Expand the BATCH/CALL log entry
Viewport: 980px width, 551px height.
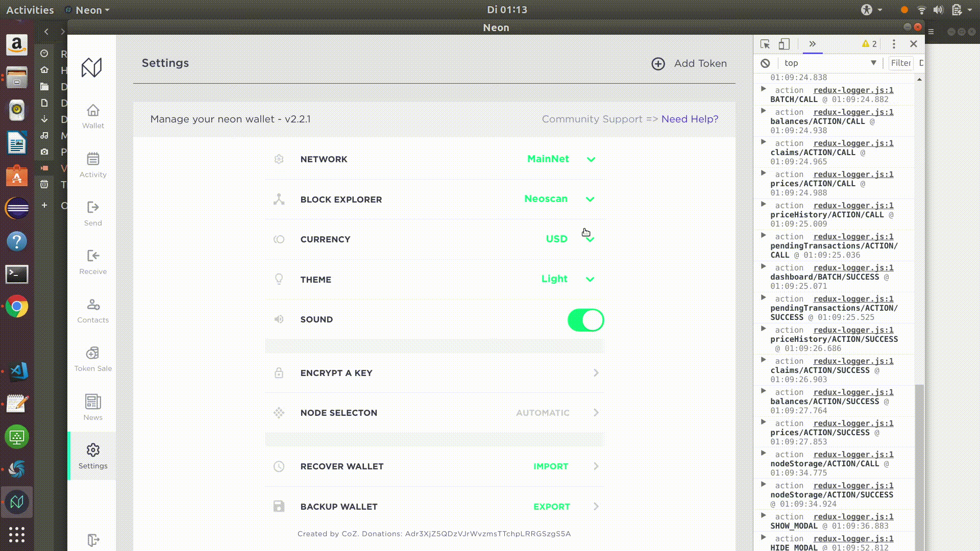(x=764, y=89)
